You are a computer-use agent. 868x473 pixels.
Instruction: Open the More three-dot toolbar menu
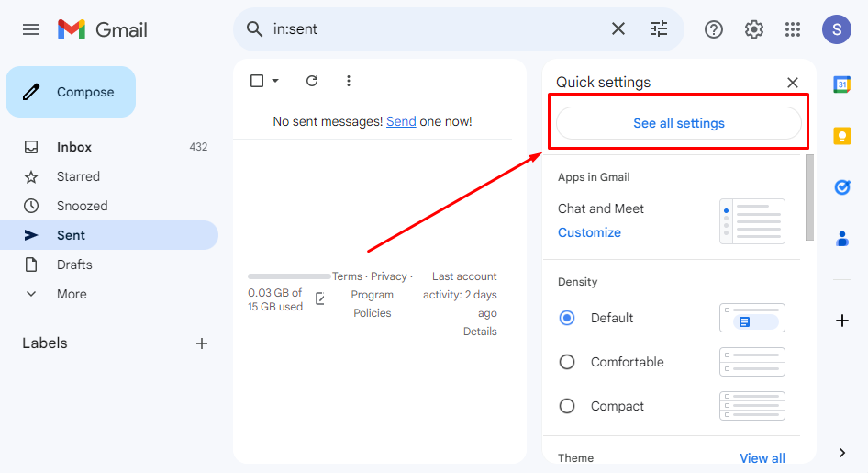(x=348, y=81)
